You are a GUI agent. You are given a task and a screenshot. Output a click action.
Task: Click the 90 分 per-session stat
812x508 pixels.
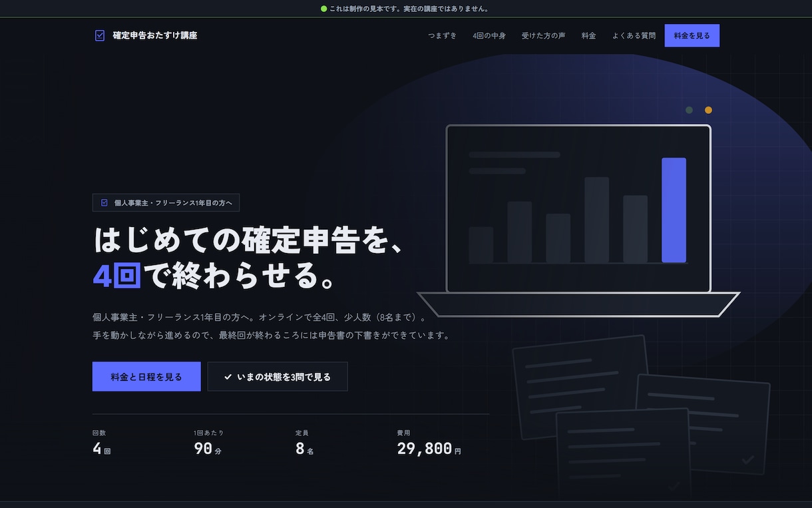(208, 449)
